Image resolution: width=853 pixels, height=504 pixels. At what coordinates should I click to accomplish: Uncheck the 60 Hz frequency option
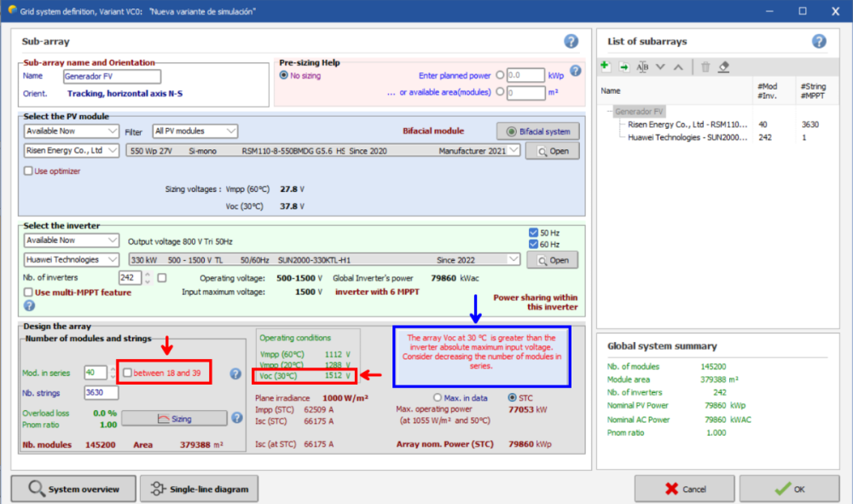click(x=533, y=245)
